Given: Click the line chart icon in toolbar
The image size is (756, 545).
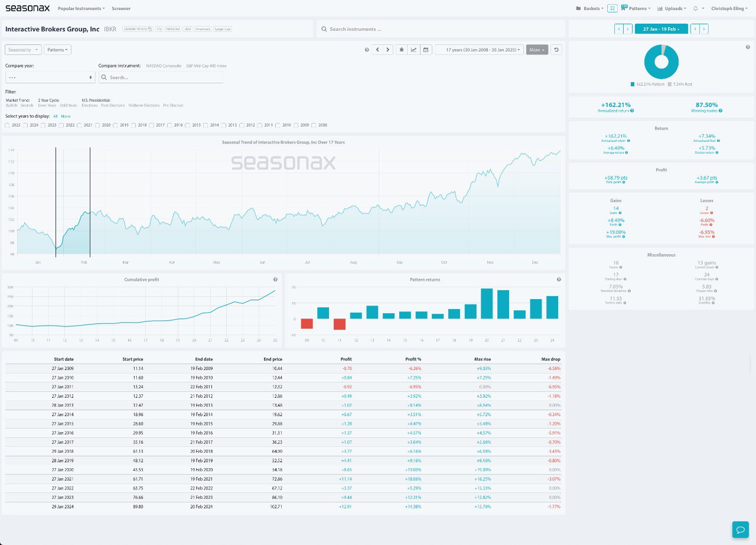Looking at the screenshot, I should (x=413, y=50).
